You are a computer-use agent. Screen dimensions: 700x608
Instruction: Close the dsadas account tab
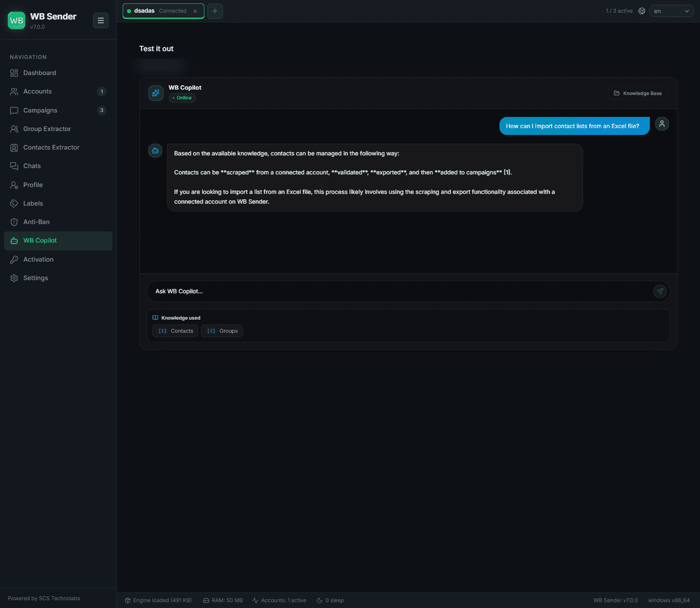coord(195,11)
